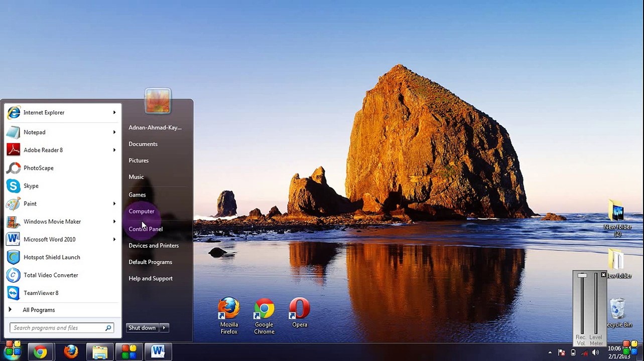Expand Microsoft Word 2010 recent documents arrow
644x361 pixels.
click(x=114, y=240)
